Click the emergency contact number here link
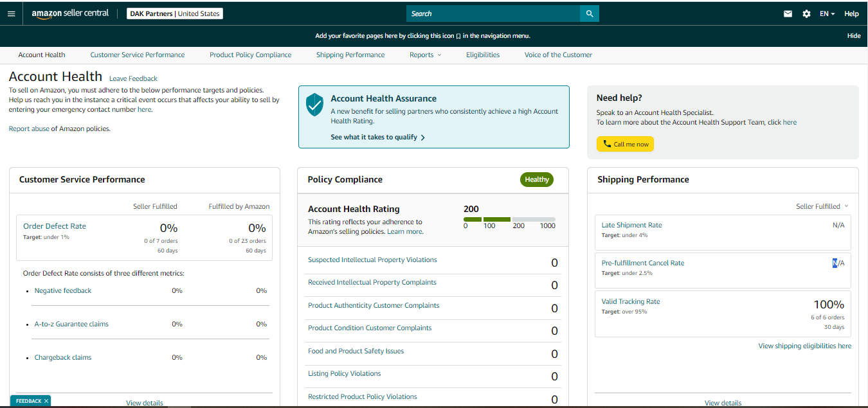868x408 pixels. [145, 110]
